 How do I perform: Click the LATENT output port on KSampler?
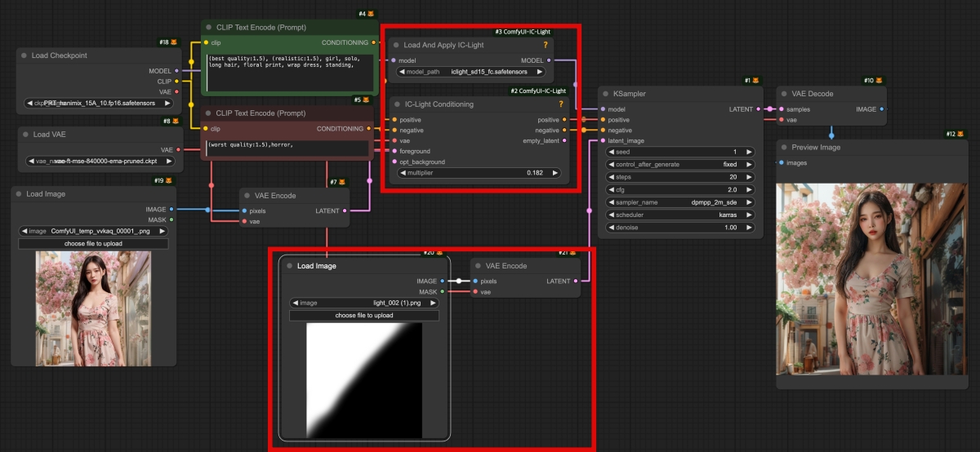click(758, 109)
